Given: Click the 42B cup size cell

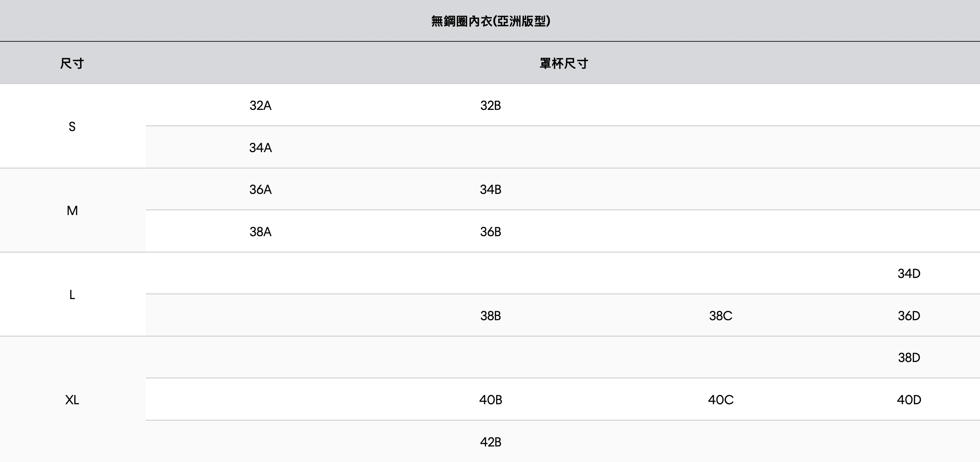Looking at the screenshot, I should click(490, 442).
